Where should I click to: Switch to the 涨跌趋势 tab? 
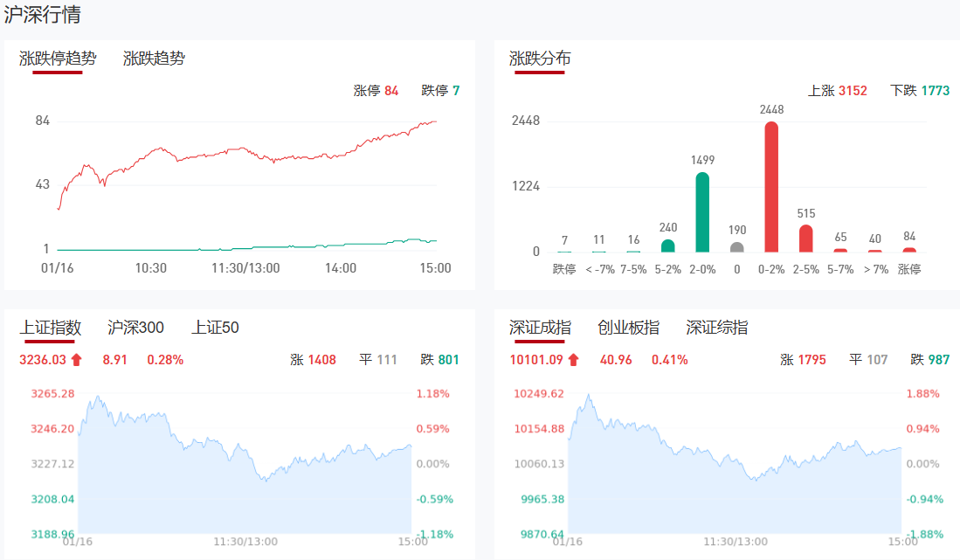154,59
